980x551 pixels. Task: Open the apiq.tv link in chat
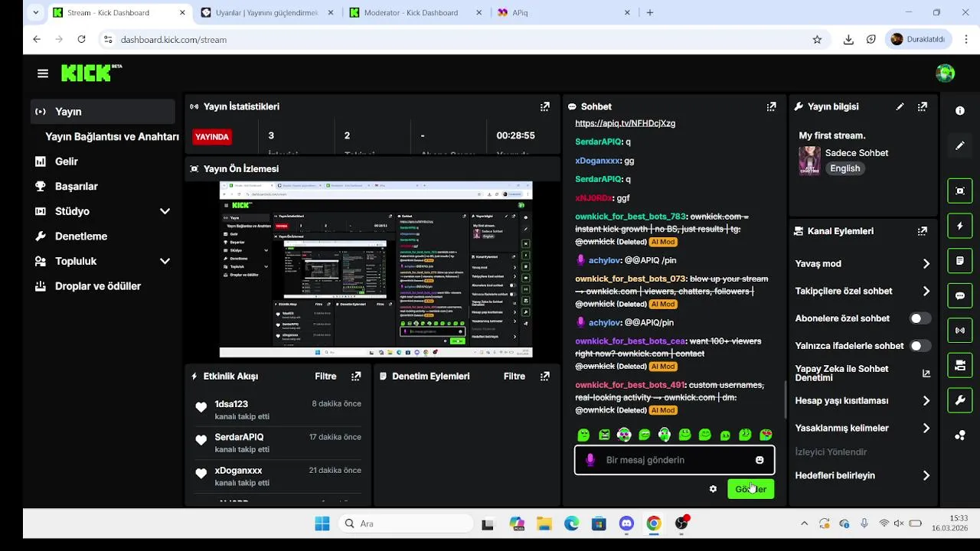[x=625, y=123]
